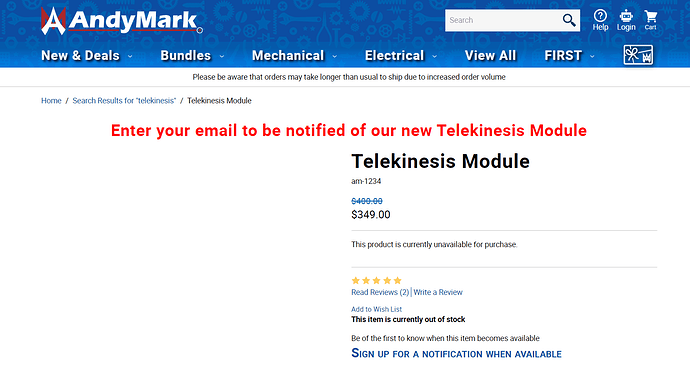Open the Help question mark icon
This screenshot has width=690, height=372.
[600, 16]
